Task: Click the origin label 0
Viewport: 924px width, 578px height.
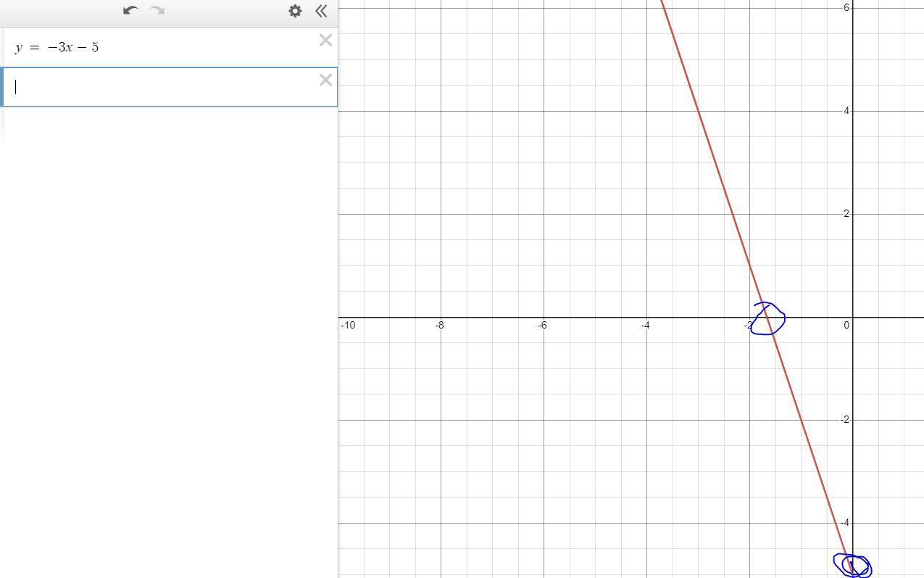Action: (846, 325)
